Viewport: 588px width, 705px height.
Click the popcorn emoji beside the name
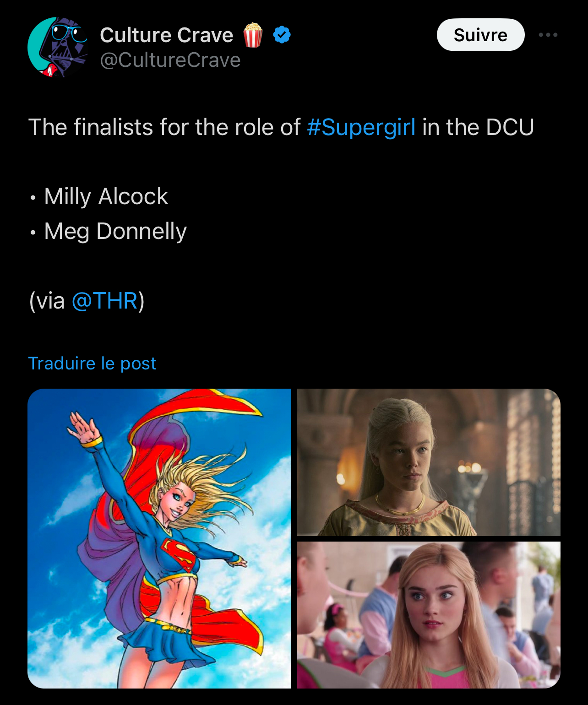253,35
